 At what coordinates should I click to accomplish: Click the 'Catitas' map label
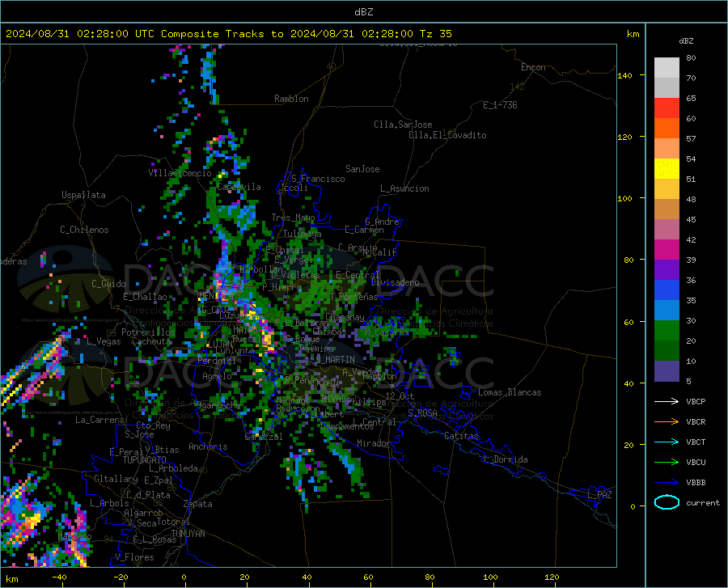[462, 436]
